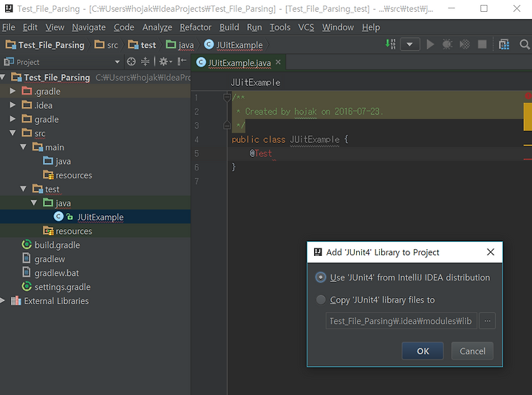Select Use 'JUnit4' from IntelliJ IDEA distribution
The image size is (532, 395).
coord(403,277)
